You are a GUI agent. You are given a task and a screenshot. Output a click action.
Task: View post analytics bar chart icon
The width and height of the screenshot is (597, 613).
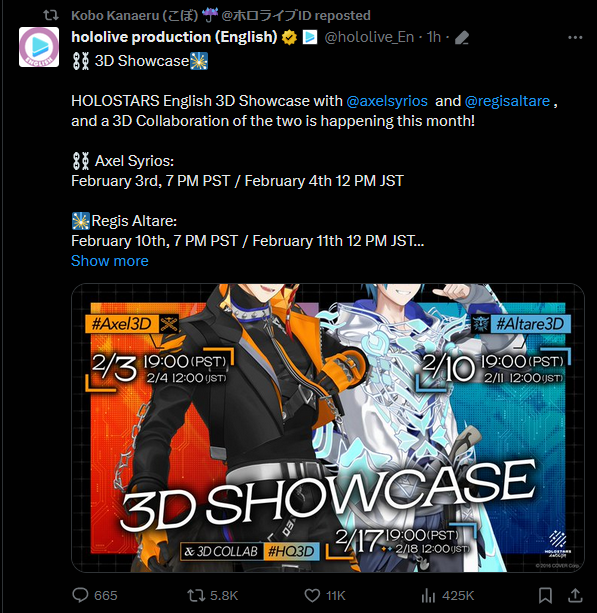[428, 595]
